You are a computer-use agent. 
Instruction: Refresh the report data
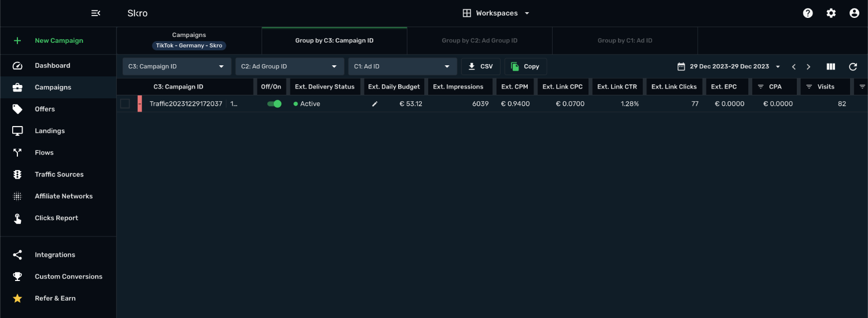click(853, 66)
